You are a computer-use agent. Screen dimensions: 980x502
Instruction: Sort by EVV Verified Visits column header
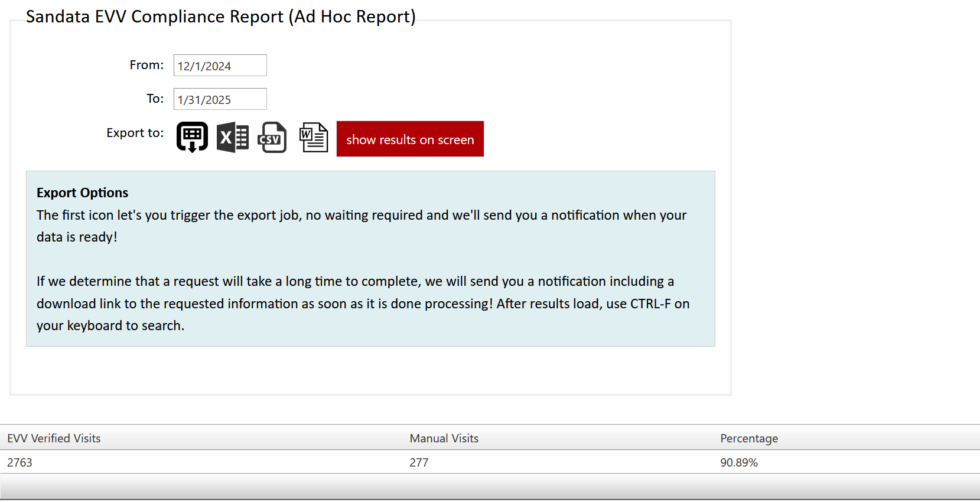pyautogui.click(x=54, y=438)
